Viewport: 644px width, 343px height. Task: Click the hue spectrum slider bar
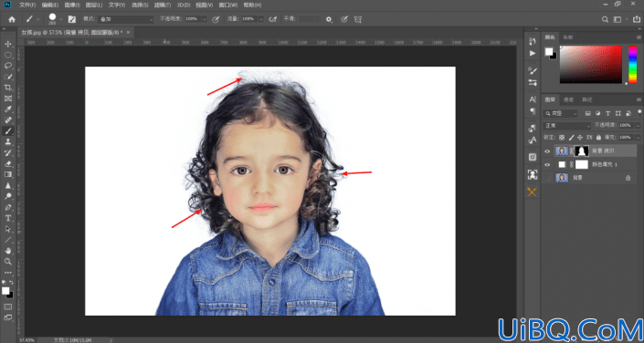pos(632,65)
